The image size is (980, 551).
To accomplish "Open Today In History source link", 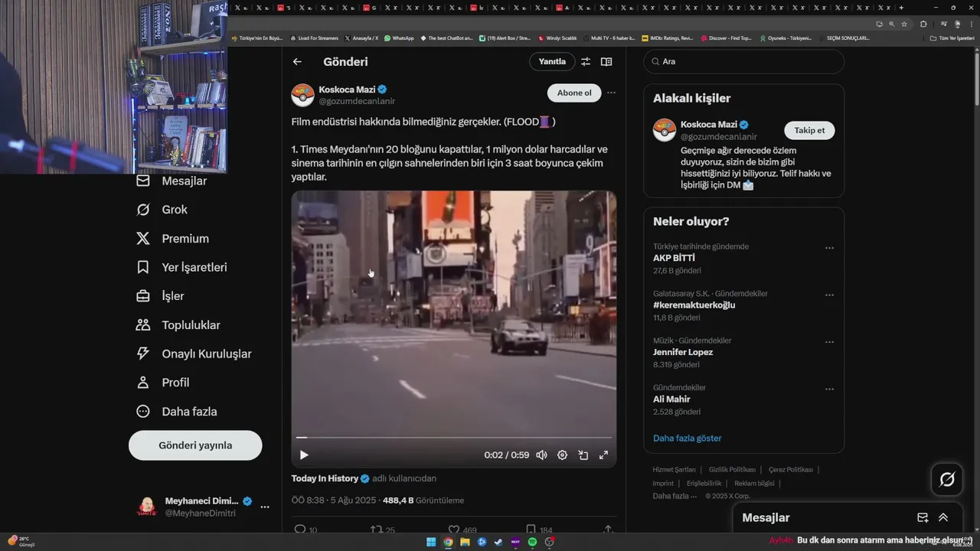I will pyautogui.click(x=325, y=478).
